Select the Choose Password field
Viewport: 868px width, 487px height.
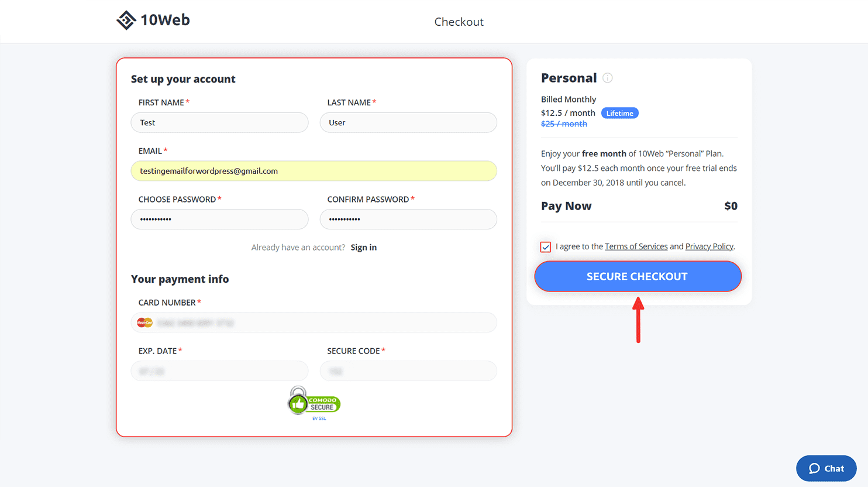(219, 219)
